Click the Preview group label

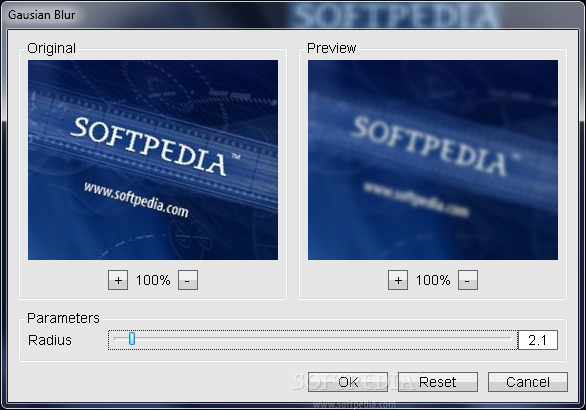pyautogui.click(x=331, y=48)
